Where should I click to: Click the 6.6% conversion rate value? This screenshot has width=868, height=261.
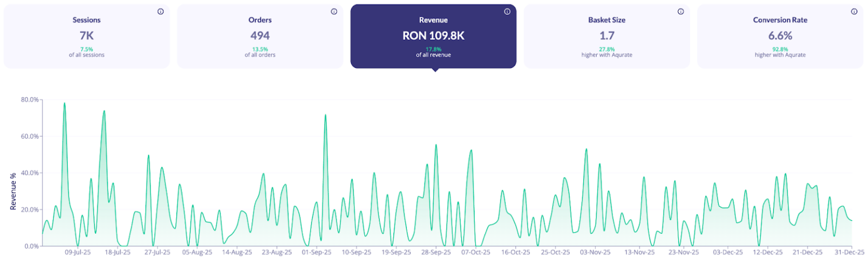click(x=780, y=36)
